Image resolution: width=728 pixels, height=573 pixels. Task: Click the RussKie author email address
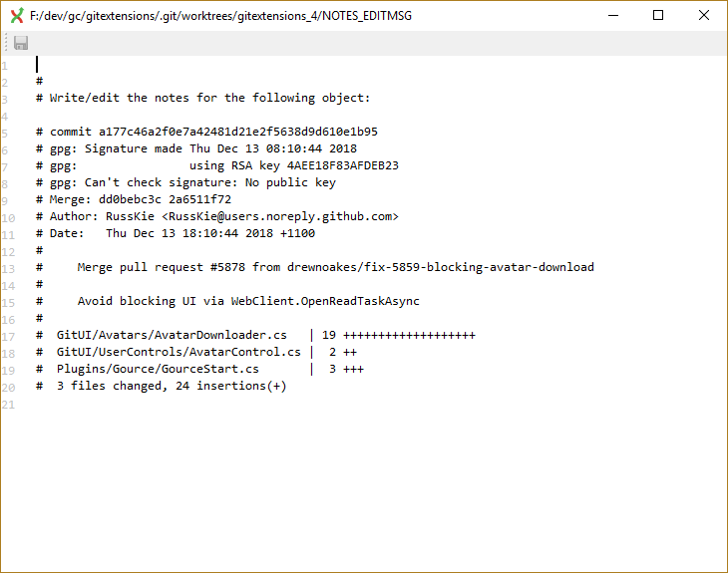(280, 216)
